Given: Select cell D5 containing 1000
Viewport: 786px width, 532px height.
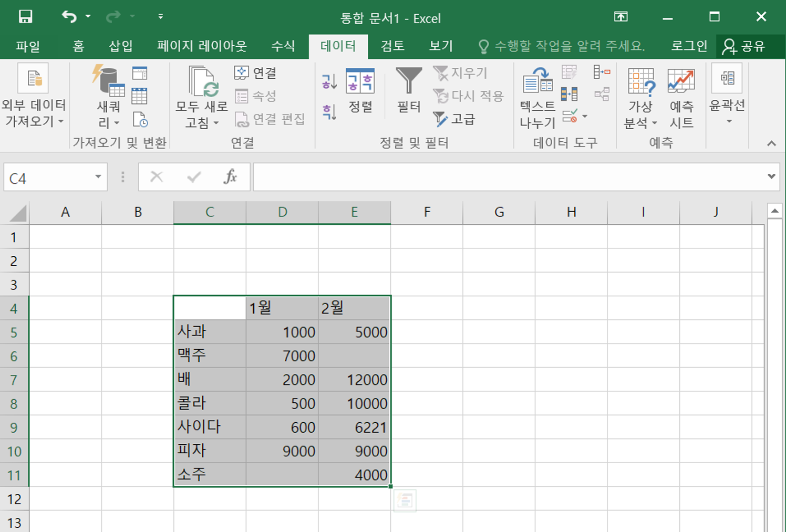Looking at the screenshot, I should [282, 332].
